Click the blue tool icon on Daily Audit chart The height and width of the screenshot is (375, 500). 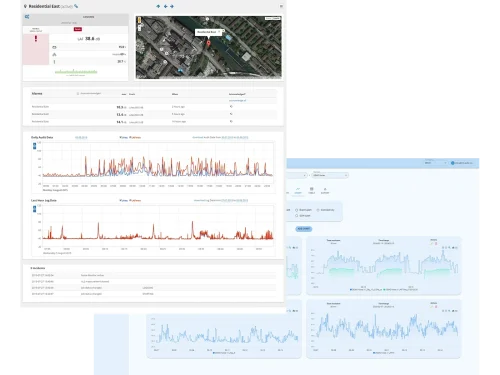pos(34,146)
